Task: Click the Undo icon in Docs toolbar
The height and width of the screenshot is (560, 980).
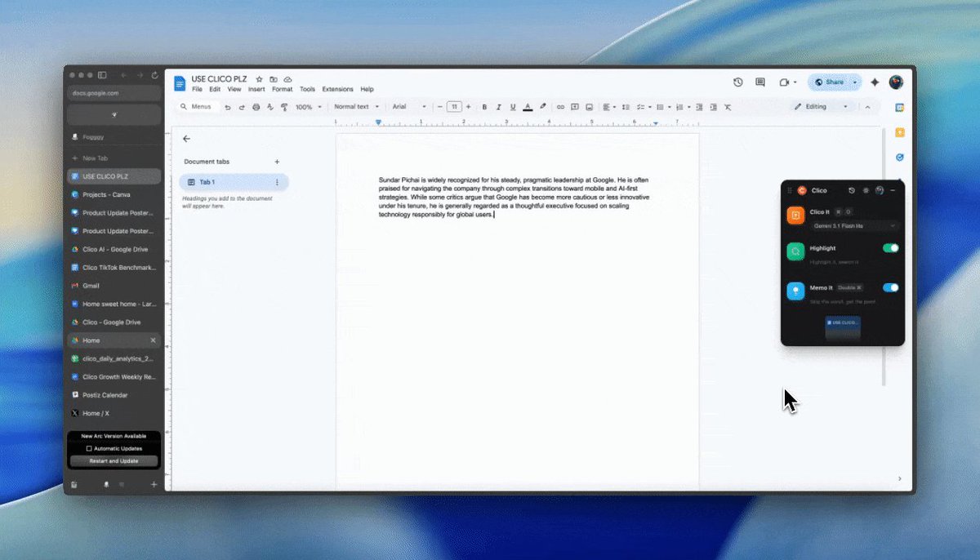Action: coord(228,107)
